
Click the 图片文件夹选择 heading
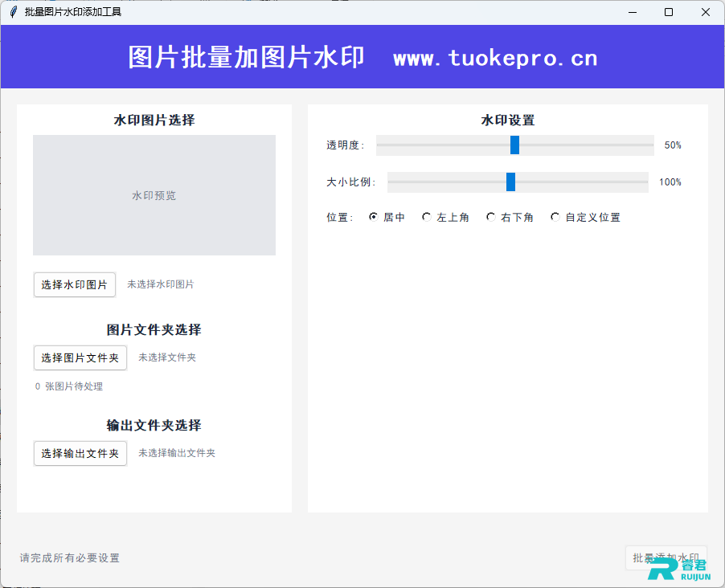click(154, 330)
